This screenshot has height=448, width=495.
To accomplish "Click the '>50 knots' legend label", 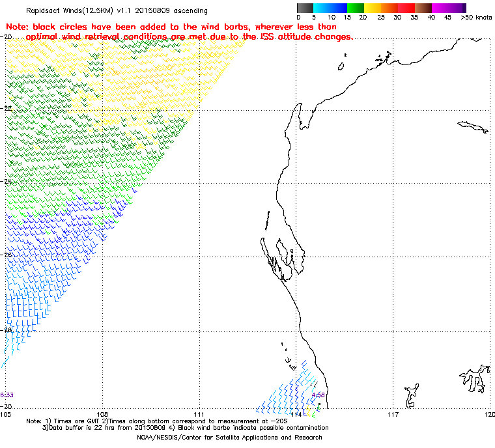I will click(x=476, y=18).
